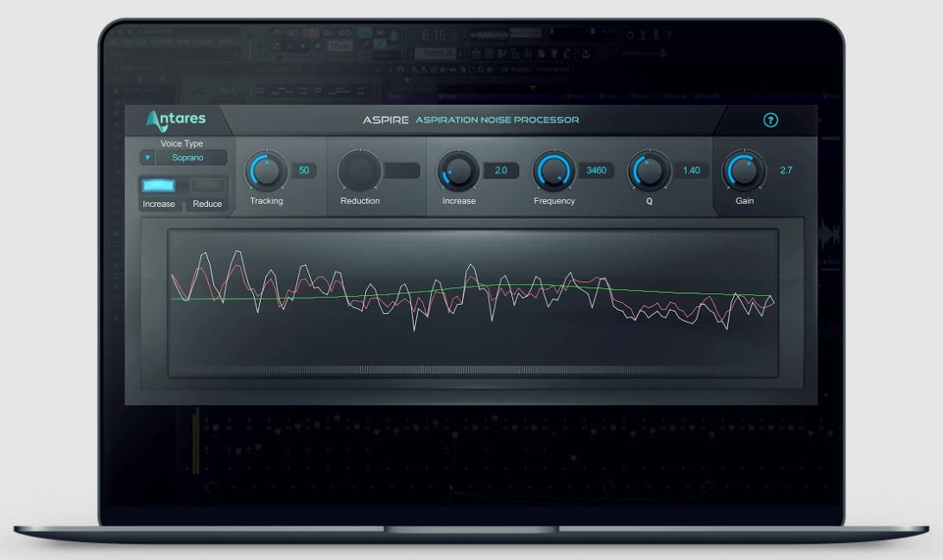Screen dimensions: 943x560
Task: Click the Increase amount knob
Action: click(x=459, y=171)
